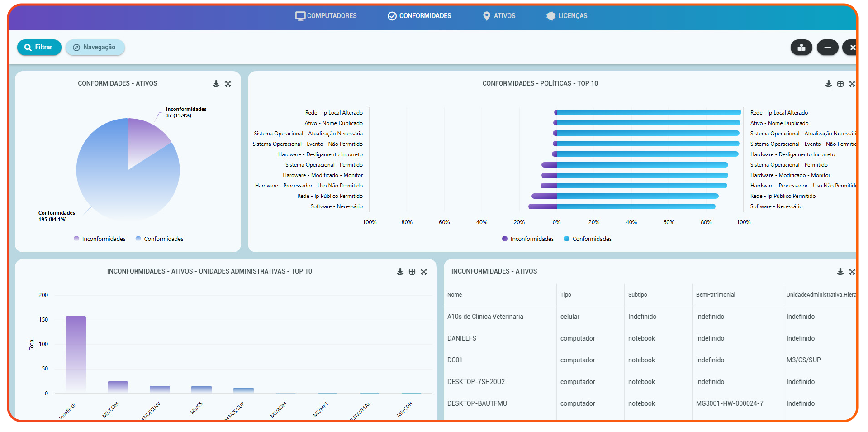This screenshot has height=432, width=868.
Task: Expand the Unidades Administrativas chart fullscreen
Action: [424, 272]
